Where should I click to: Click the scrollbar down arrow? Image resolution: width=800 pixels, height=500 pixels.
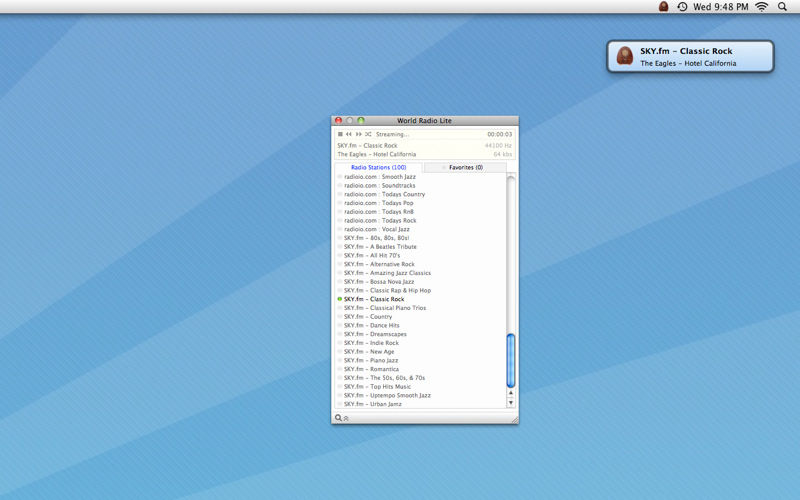tap(511, 403)
